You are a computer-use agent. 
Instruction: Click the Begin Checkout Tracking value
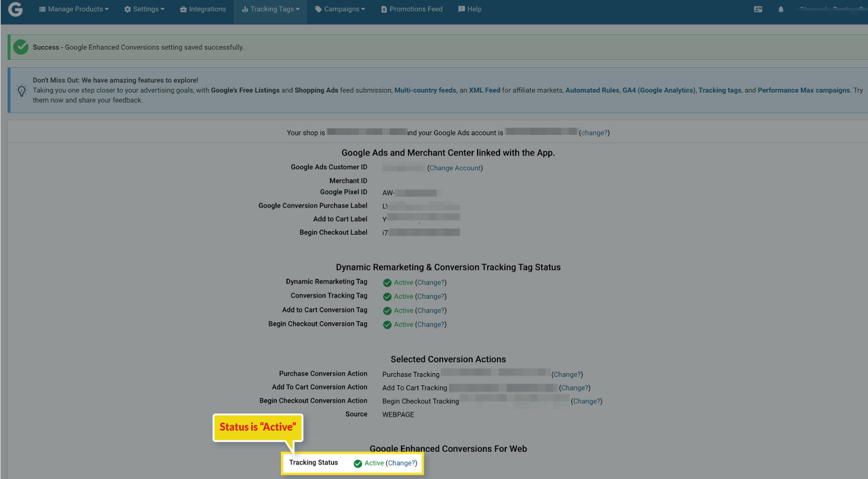coord(421,401)
